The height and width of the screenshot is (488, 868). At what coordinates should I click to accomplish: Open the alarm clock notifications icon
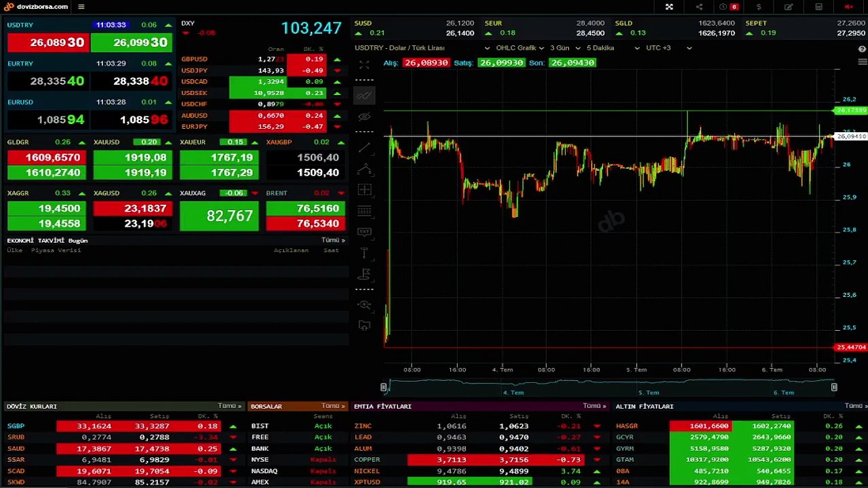723,7
